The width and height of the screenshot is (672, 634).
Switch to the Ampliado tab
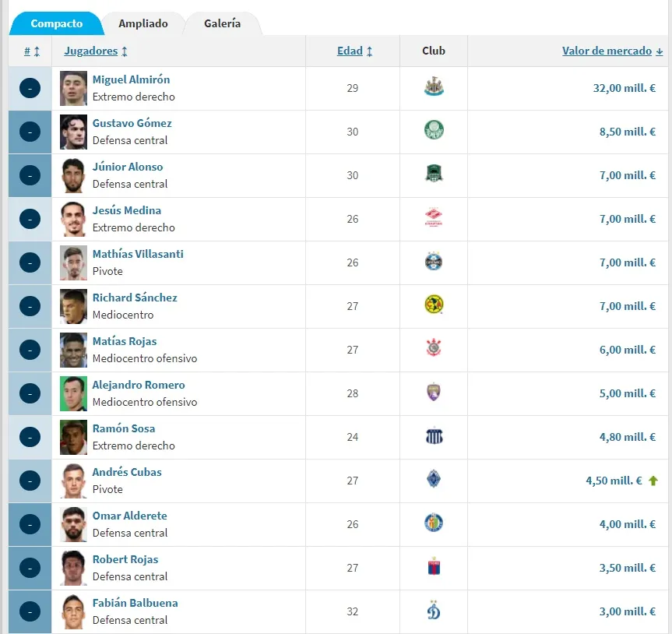pyautogui.click(x=143, y=23)
